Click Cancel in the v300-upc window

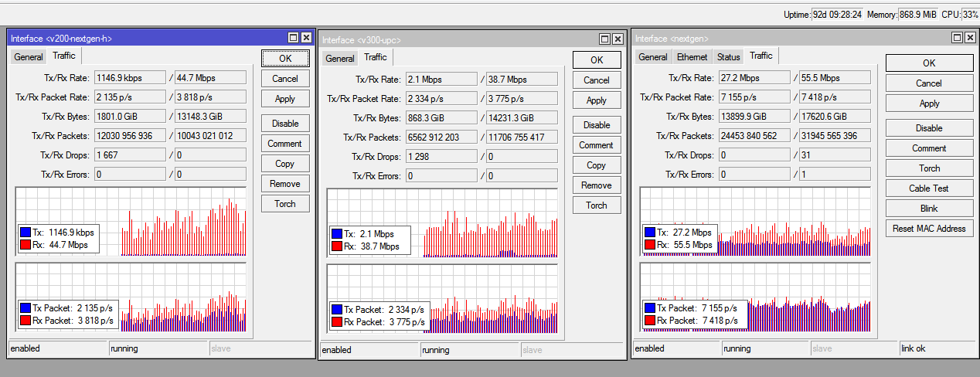pyautogui.click(x=597, y=80)
